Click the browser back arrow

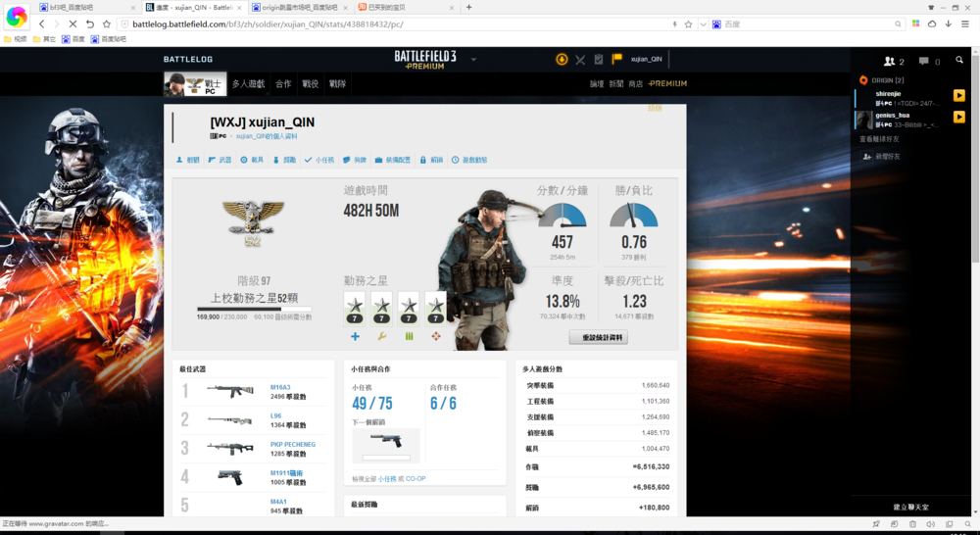[x=42, y=24]
